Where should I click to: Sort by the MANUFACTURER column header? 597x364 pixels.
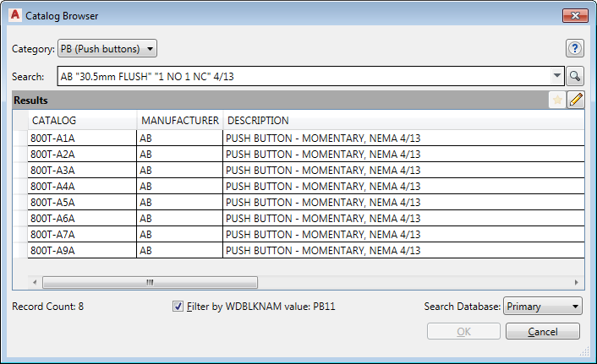[180, 121]
